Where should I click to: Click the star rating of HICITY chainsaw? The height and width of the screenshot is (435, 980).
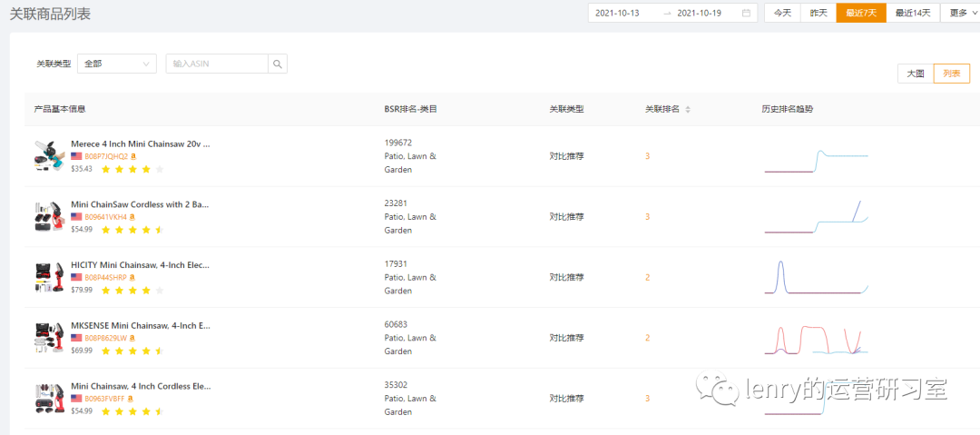(132, 291)
